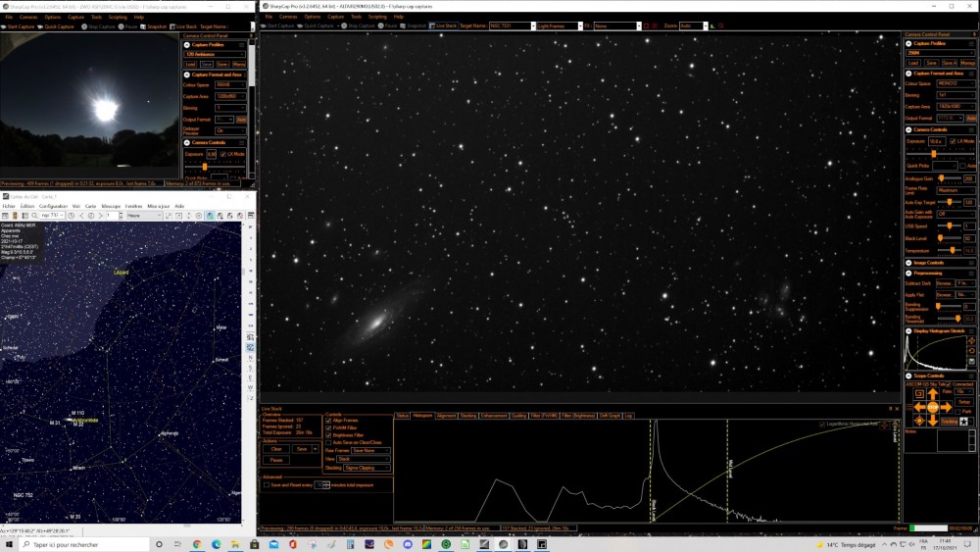Open the Colour Space dropdown showing MONO12
The height and width of the screenshot is (552, 980).
955,83
